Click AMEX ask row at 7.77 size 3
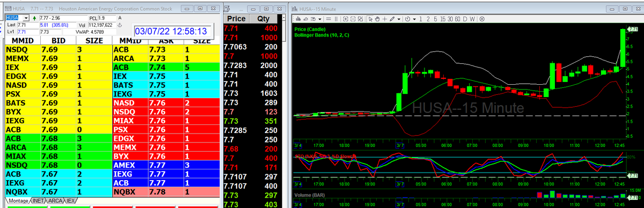The image size is (644, 208). click(x=166, y=165)
